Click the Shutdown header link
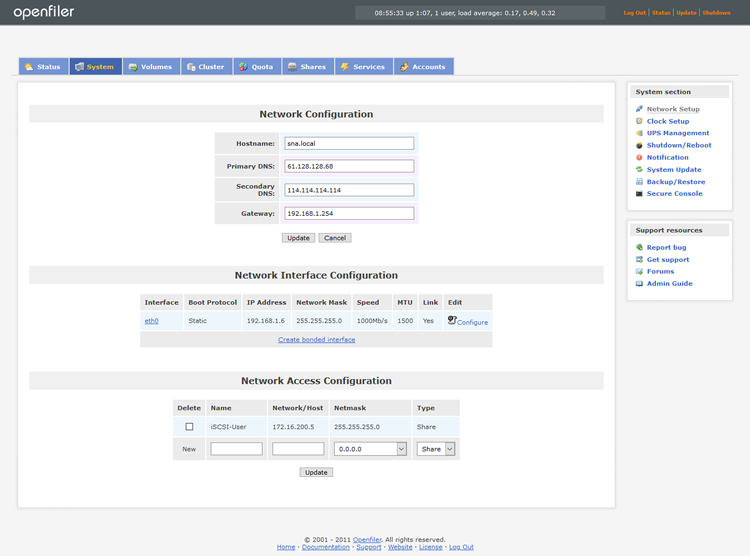Image resolution: width=750 pixels, height=556 pixels. point(717,13)
